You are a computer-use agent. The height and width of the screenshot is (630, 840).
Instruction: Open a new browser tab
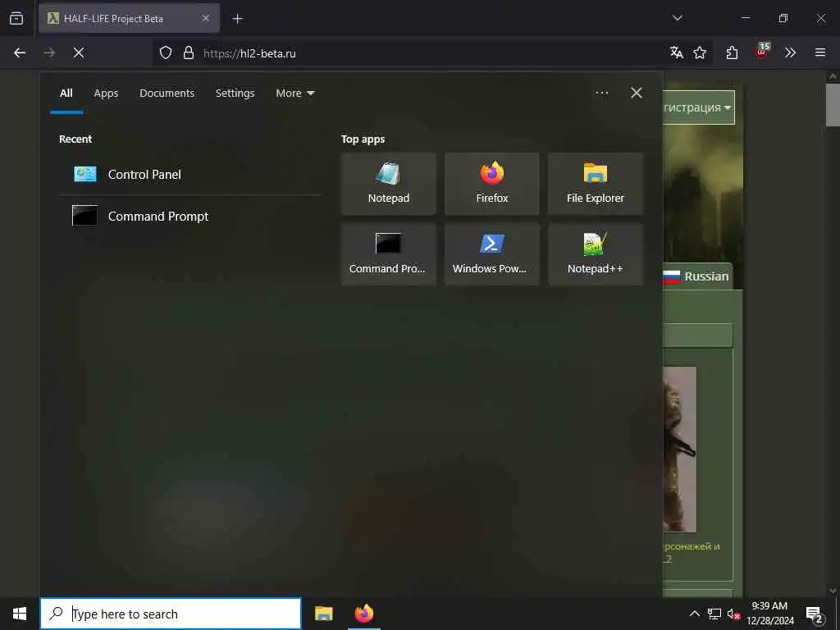pos(237,19)
